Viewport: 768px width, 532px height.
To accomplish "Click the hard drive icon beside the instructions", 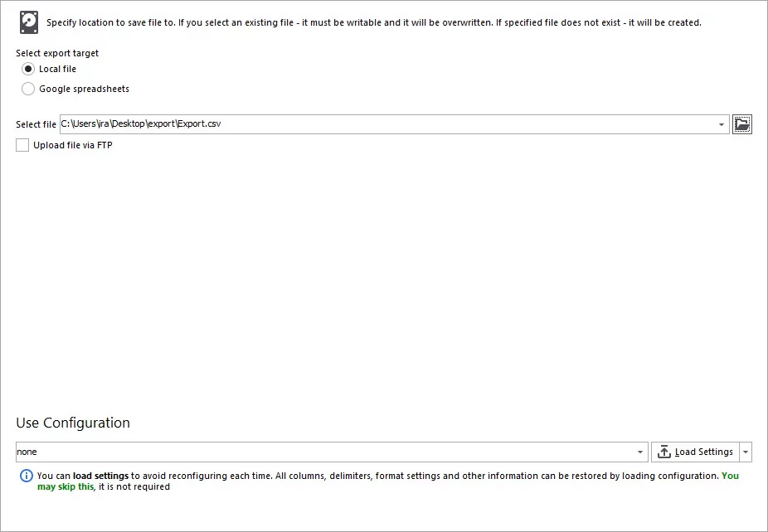I will (x=29, y=22).
